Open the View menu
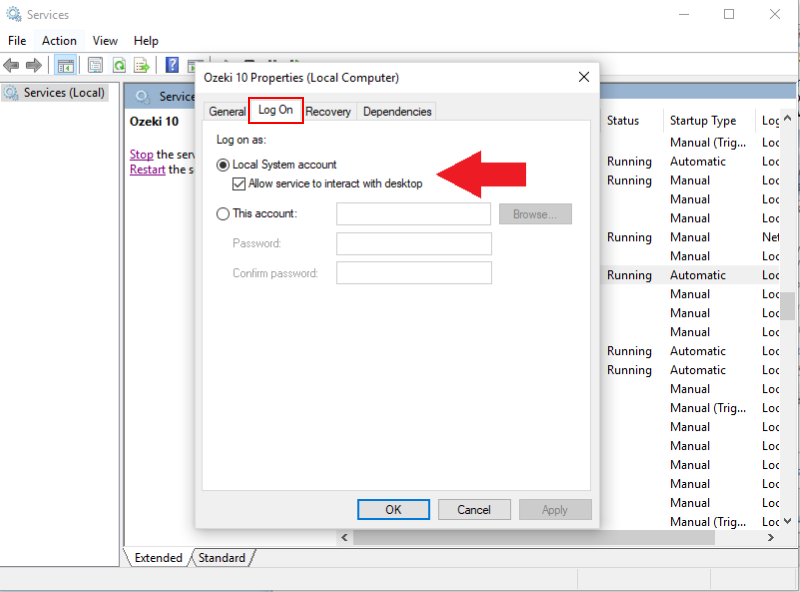Screen dimensions: 800x592 tap(105, 41)
